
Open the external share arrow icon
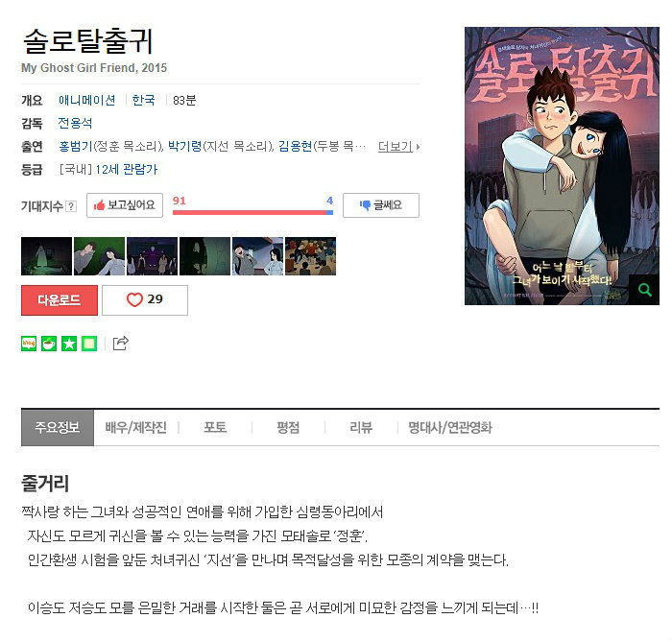(120, 343)
